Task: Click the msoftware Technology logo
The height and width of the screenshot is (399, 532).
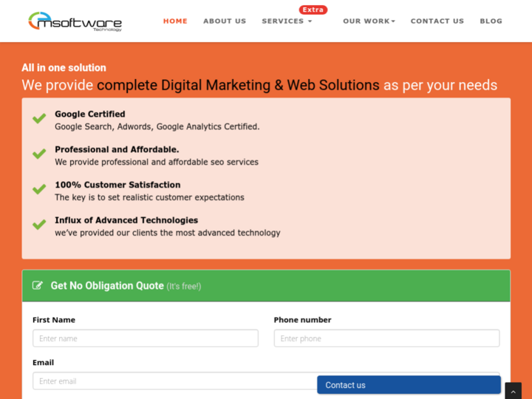Action: [75, 21]
